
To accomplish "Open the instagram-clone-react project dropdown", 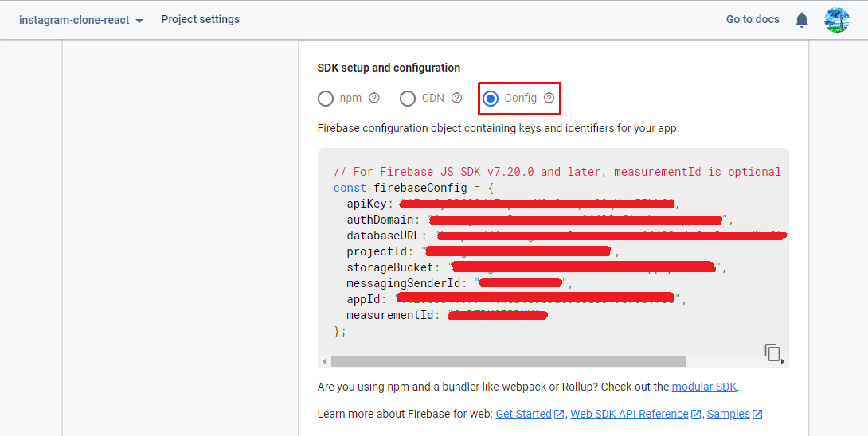I will [x=80, y=20].
